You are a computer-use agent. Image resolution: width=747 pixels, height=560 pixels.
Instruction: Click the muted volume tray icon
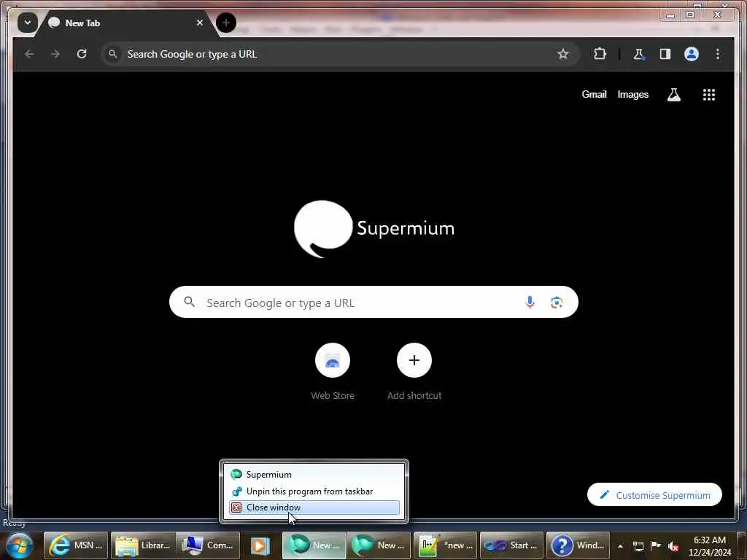point(673,546)
